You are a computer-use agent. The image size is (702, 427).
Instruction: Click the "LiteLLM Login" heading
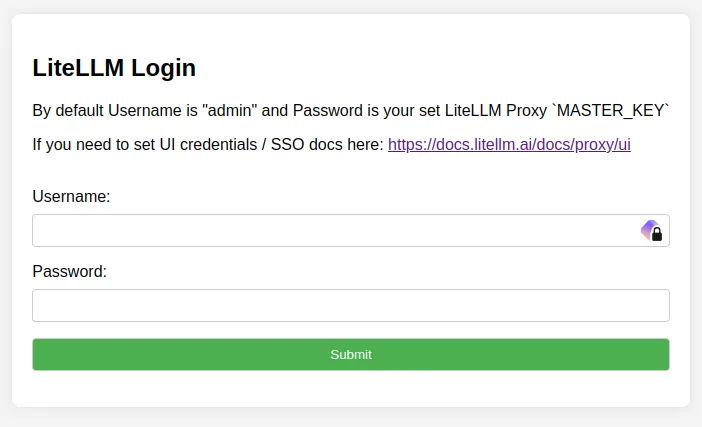pos(114,68)
